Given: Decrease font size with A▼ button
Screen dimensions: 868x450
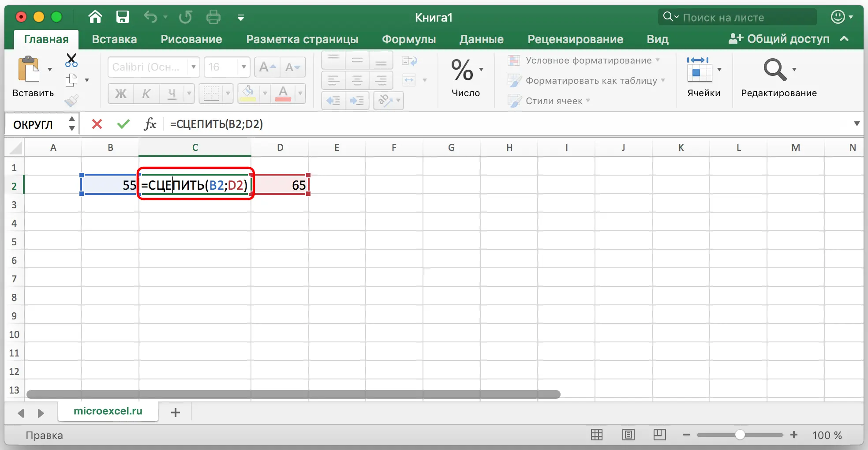Looking at the screenshot, I should 293,67.
